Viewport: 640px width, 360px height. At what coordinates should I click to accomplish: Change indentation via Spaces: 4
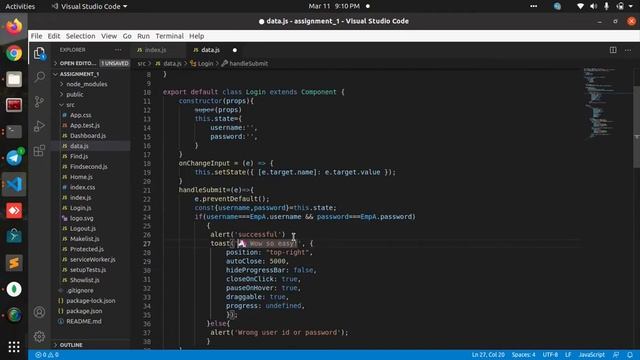523,355
